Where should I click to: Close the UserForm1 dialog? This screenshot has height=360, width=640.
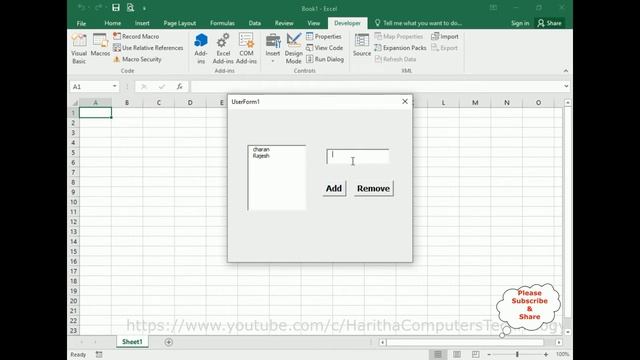pyautogui.click(x=405, y=101)
